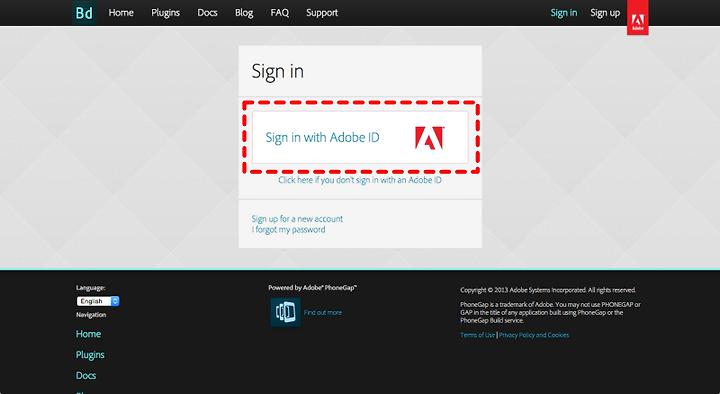Open Privacy Policy and Cookies link

pyautogui.click(x=534, y=335)
